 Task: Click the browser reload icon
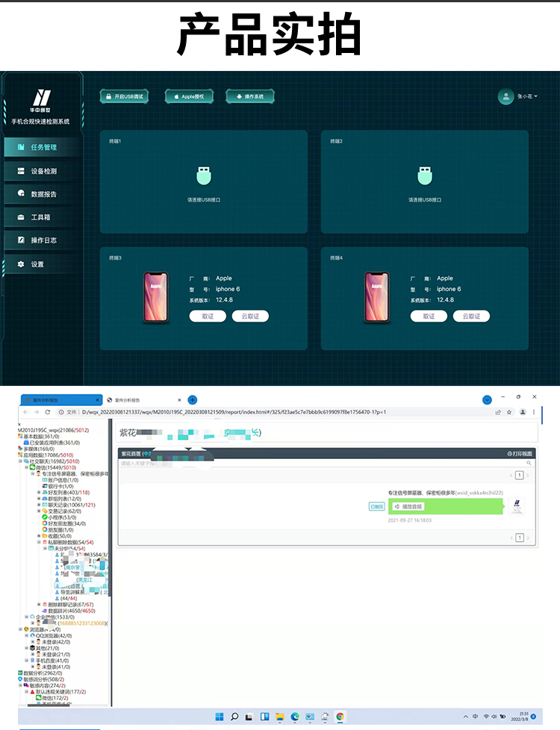tap(48, 412)
